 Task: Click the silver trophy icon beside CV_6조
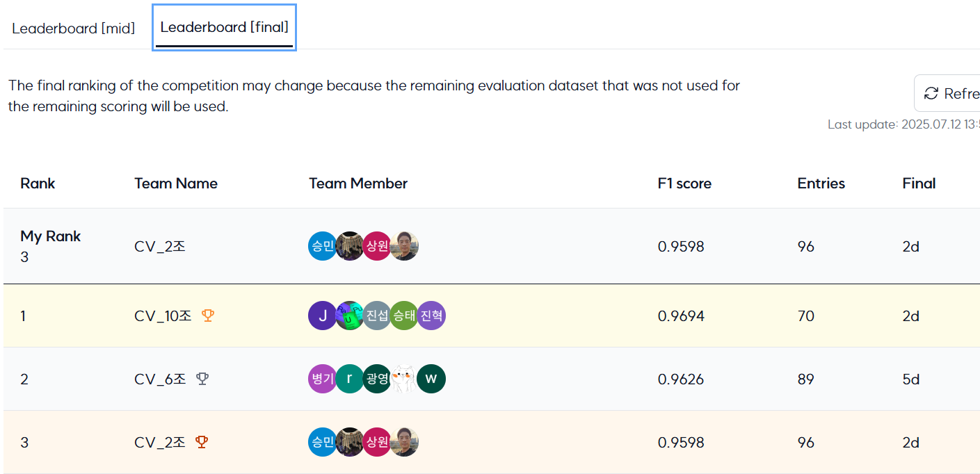pos(202,379)
